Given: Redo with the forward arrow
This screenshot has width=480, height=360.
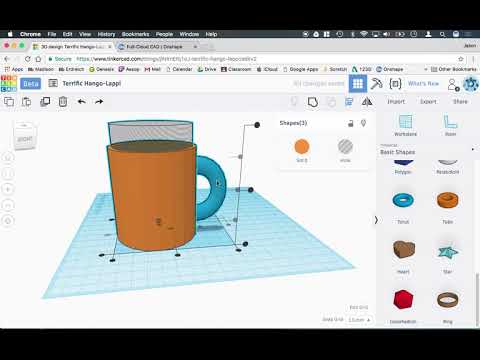Looking at the screenshot, I should coord(99,101).
